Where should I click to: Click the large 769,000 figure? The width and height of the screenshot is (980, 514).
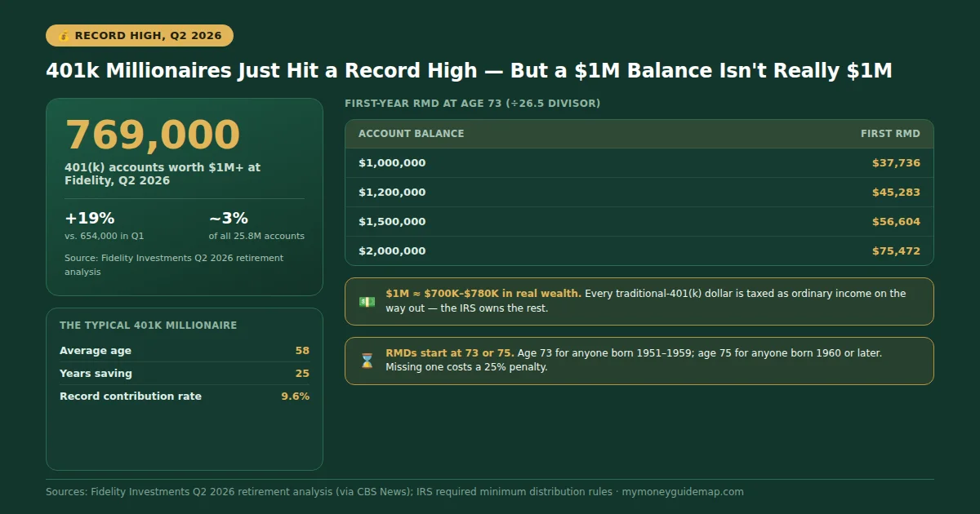point(153,135)
